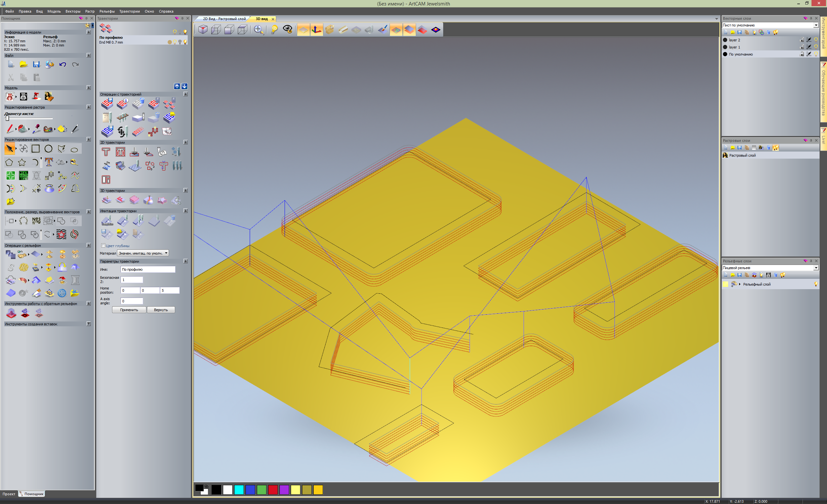827x504 pixels.
Task: Switch to 2D Вид - Растровый слой tab
Action: [x=224, y=19]
